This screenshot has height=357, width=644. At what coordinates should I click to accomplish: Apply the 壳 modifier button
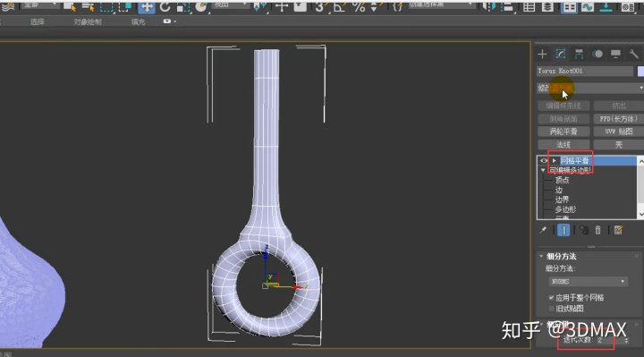point(618,145)
